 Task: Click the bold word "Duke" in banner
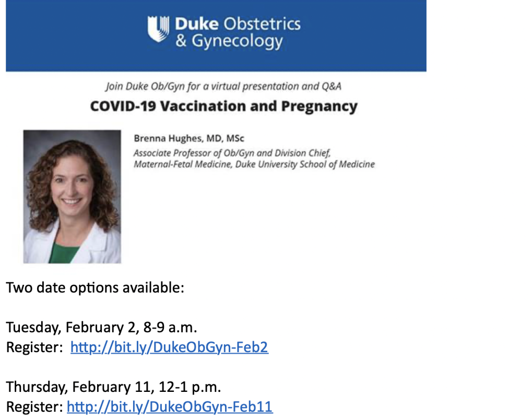[x=196, y=24]
